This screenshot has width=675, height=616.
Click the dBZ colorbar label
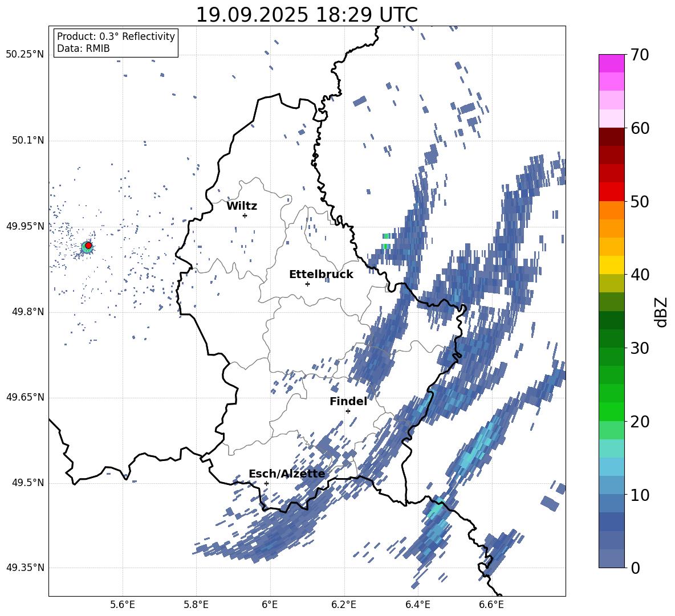[662, 312]
